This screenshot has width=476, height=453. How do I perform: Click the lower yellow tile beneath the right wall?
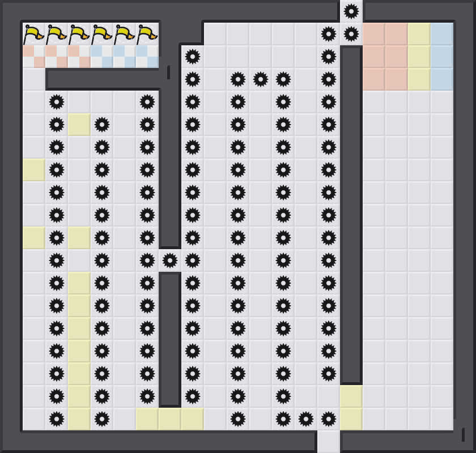point(351,419)
